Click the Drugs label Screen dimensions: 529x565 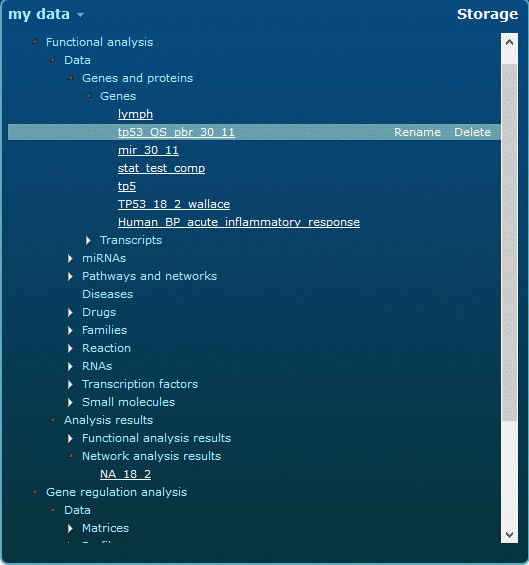point(99,312)
